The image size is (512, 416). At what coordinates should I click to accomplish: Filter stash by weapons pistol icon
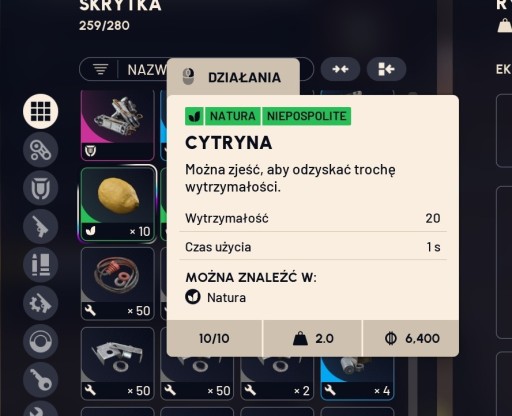[41, 227]
